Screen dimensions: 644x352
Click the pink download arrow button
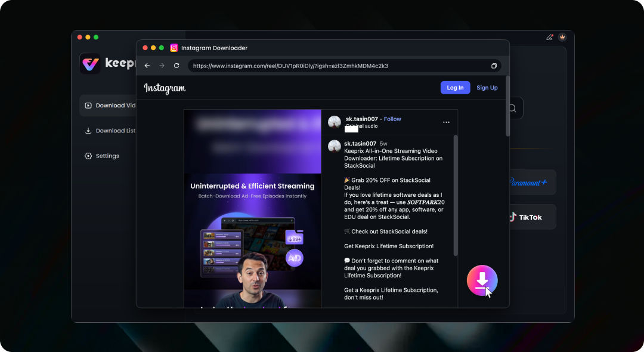click(x=482, y=280)
